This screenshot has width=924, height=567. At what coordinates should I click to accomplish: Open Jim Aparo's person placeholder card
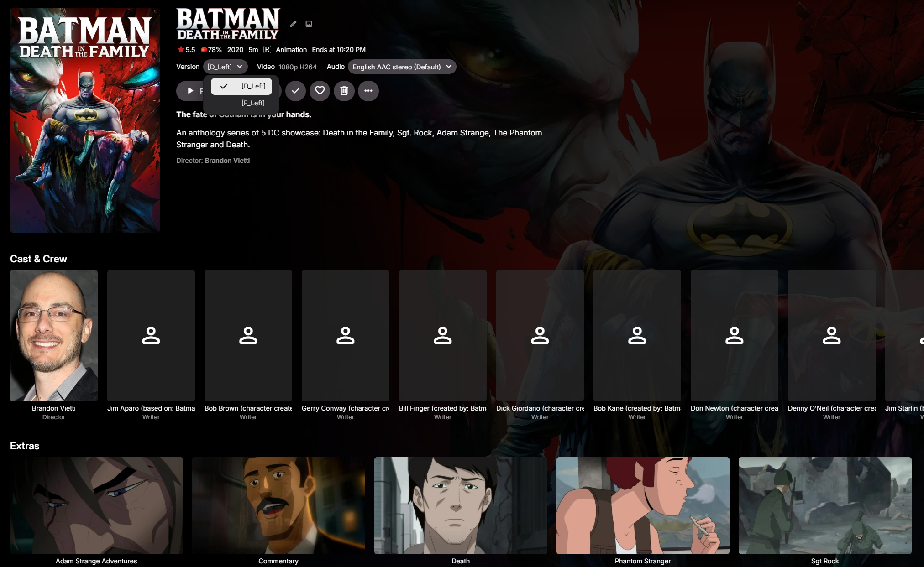(151, 336)
